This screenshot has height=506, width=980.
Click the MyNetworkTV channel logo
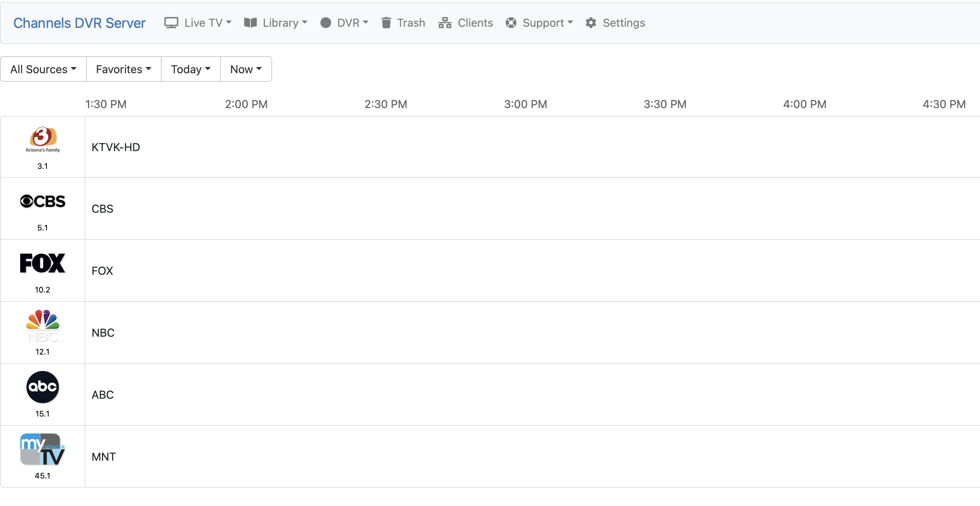[43, 449]
